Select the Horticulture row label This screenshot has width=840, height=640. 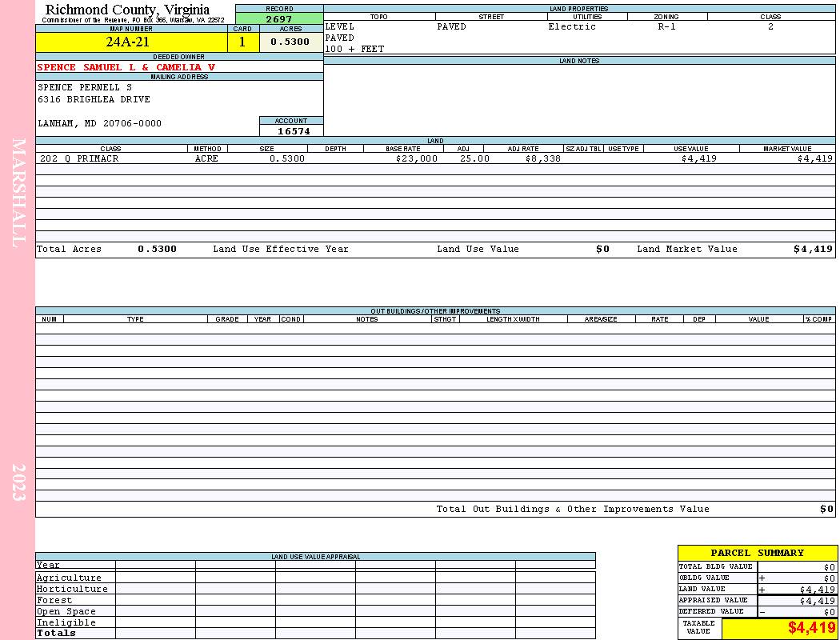click(72, 589)
